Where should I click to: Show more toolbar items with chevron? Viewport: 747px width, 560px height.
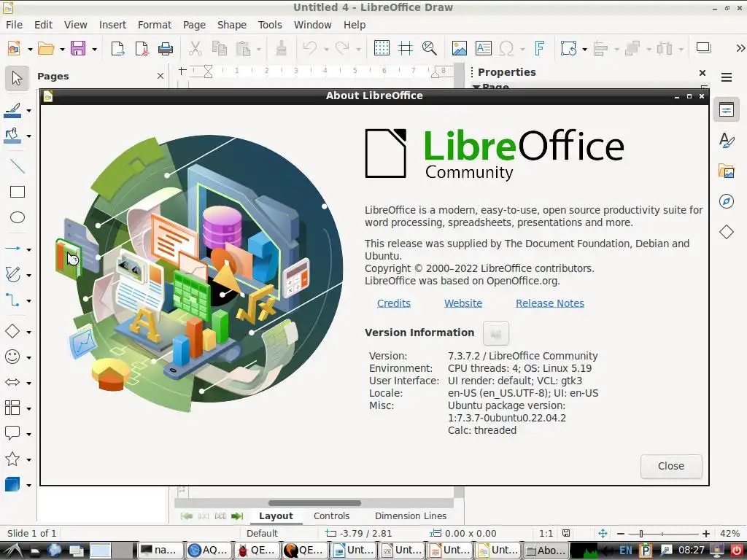(x=740, y=48)
